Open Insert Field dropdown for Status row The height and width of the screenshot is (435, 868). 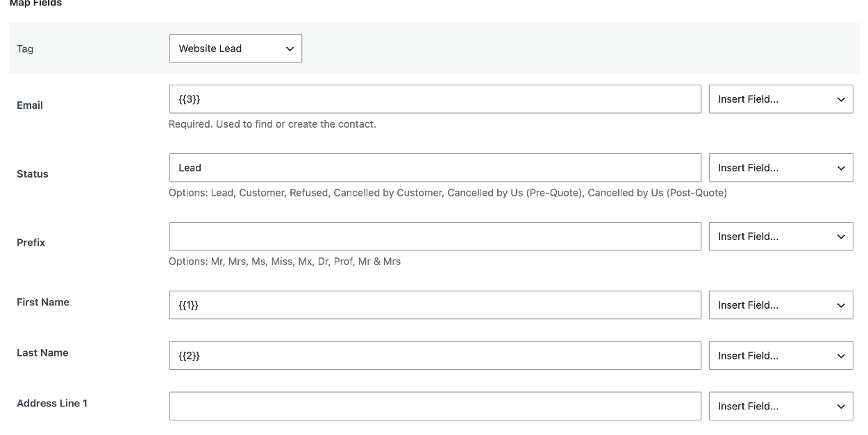(x=781, y=168)
